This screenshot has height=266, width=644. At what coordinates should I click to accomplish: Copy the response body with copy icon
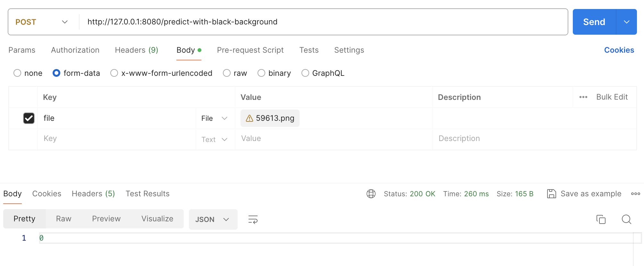(x=601, y=219)
